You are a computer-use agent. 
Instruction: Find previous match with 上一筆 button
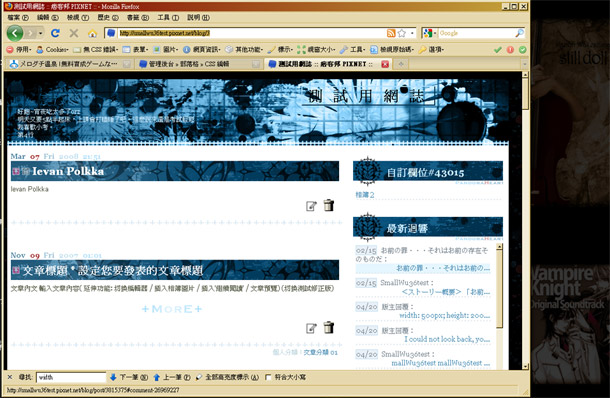point(172,377)
